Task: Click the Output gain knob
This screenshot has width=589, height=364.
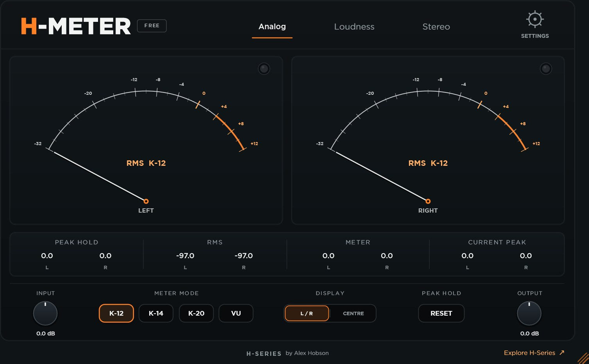Action: pyautogui.click(x=529, y=313)
